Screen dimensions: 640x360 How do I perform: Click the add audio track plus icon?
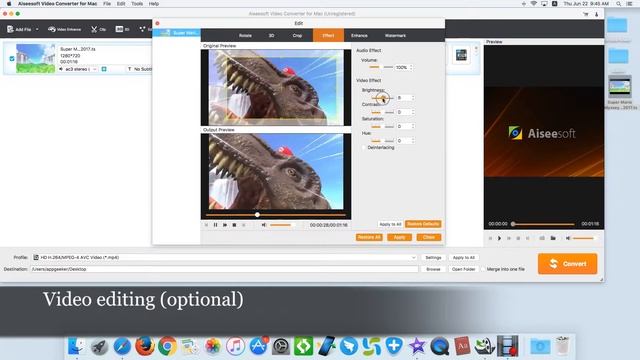coord(104,69)
